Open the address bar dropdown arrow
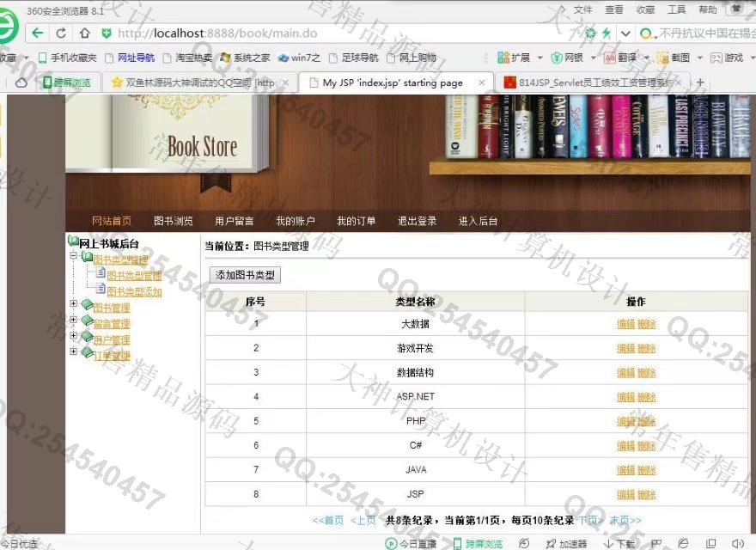The width and height of the screenshot is (756, 550). (x=625, y=34)
